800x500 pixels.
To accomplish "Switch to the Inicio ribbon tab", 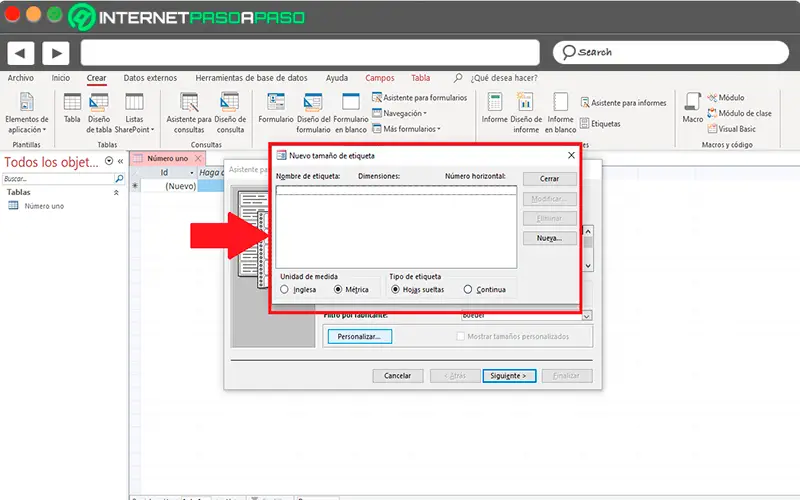I will [61, 78].
